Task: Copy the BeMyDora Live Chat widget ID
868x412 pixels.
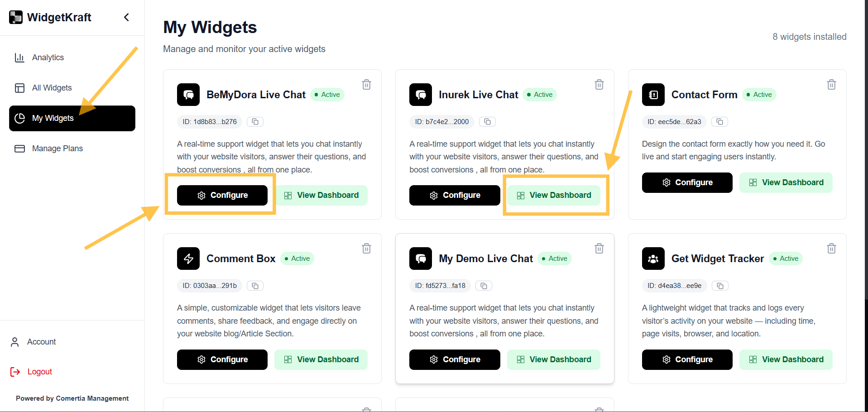Action: tap(255, 122)
